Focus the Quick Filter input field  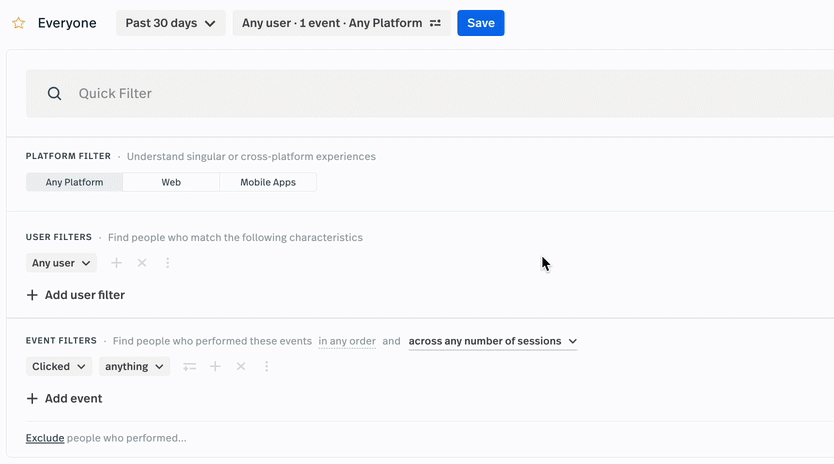tap(430, 94)
